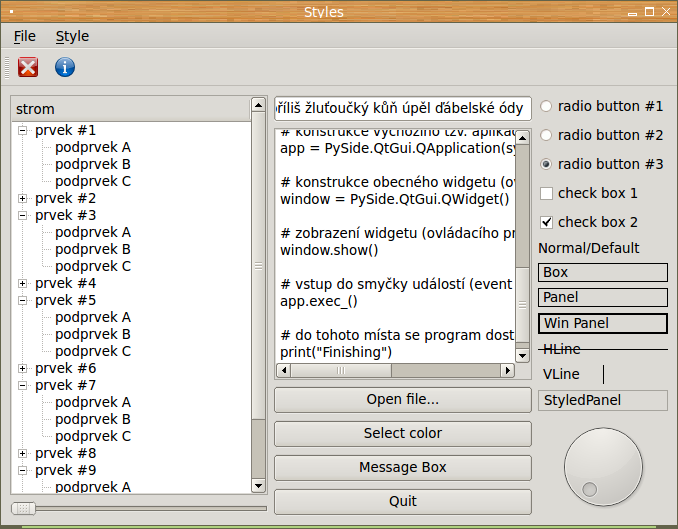Viewport: 678px width, 529px height.
Task: Click the print("Finishing") line in editor
Action: pyautogui.click(x=336, y=352)
